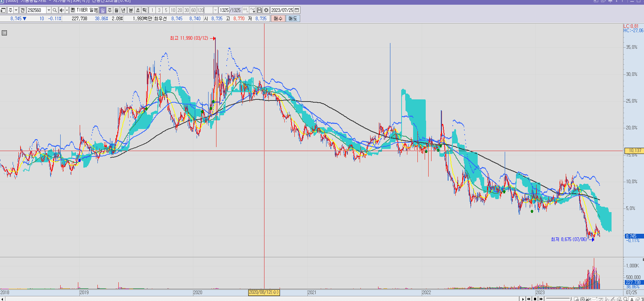644x301 pixels.
Task: Click the bottom-bar magnifier zoom icon
Action: [x=625, y=299]
